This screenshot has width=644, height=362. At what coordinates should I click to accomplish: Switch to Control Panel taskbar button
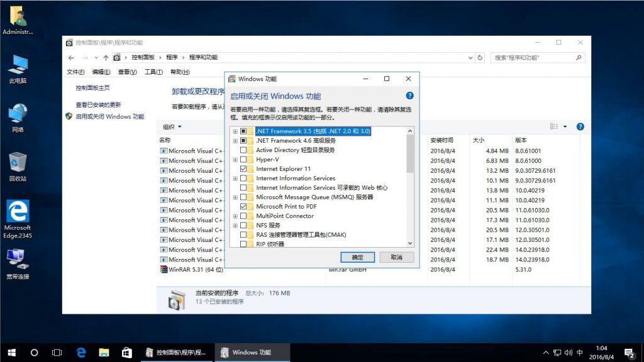point(177,353)
